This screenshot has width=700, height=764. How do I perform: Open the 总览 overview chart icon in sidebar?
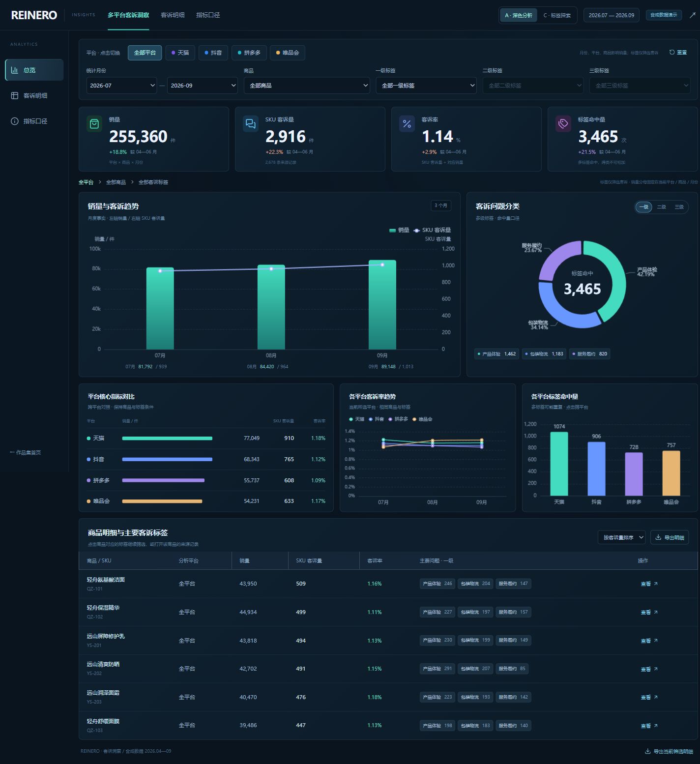tap(15, 70)
